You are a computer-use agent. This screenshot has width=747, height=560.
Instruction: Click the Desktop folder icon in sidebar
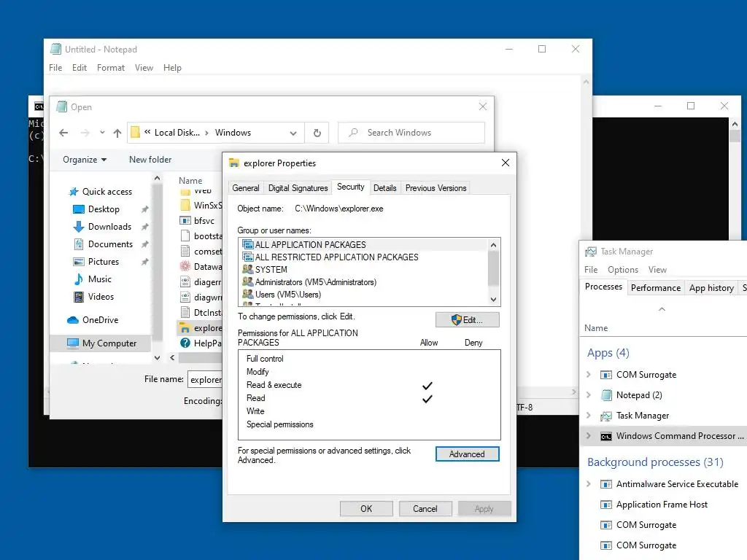(x=79, y=209)
